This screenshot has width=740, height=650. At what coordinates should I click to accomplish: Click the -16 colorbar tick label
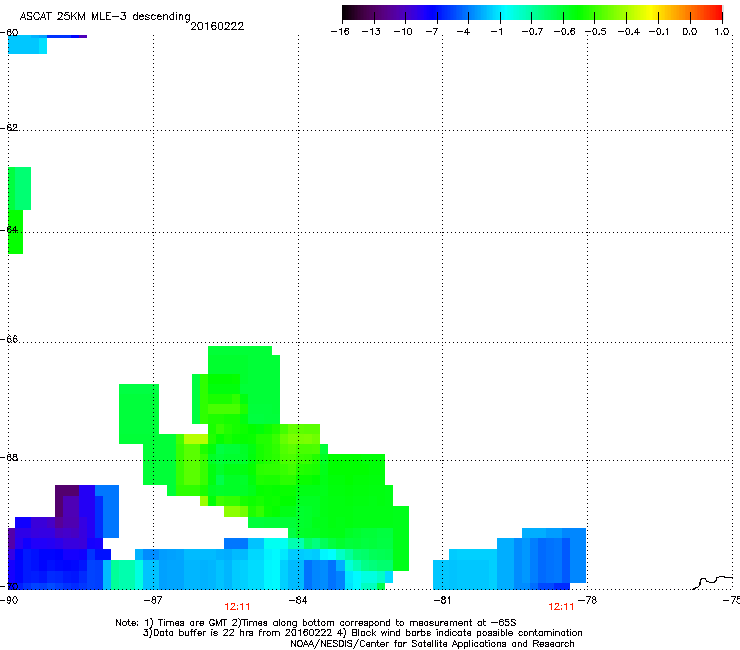tap(340, 32)
